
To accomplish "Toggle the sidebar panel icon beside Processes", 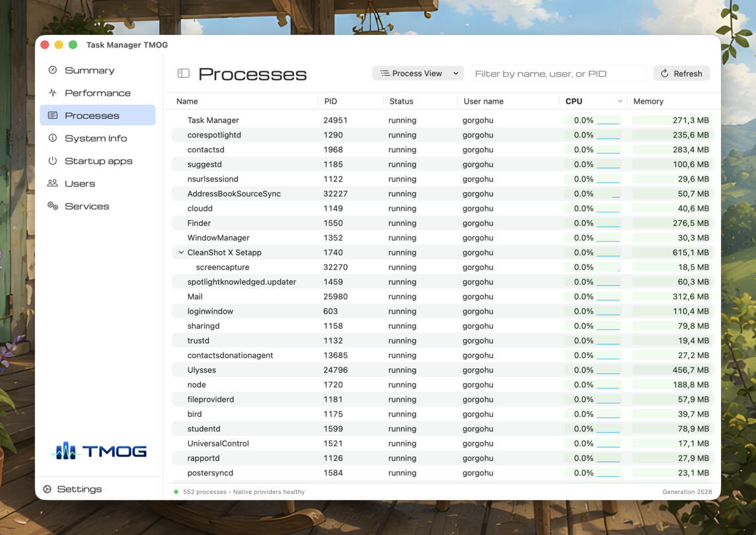I will (x=183, y=73).
